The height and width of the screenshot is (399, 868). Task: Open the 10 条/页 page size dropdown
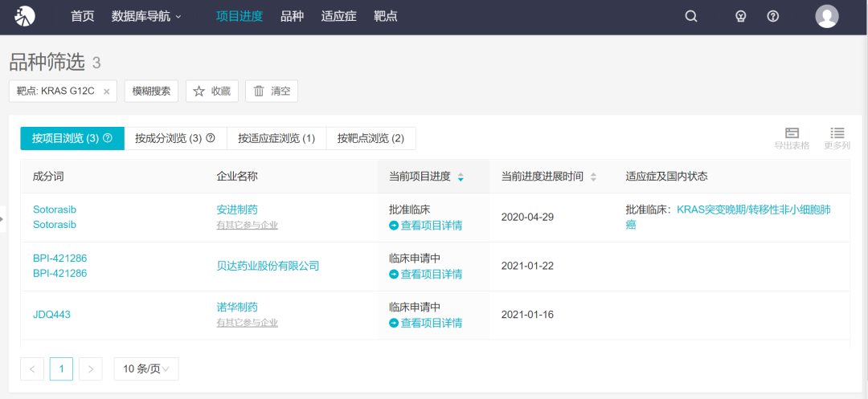click(x=146, y=369)
